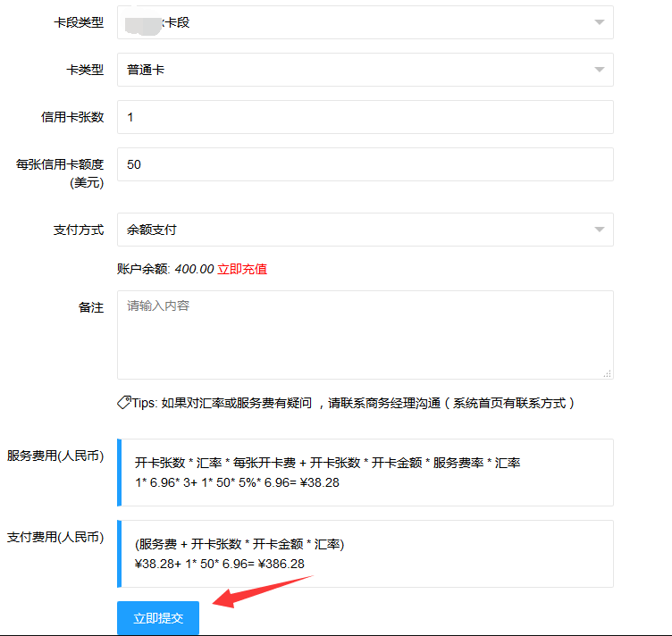Follow the red 立即充值 recharge link
This screenshot has width=672, height=636.
(x=242, y=269)
